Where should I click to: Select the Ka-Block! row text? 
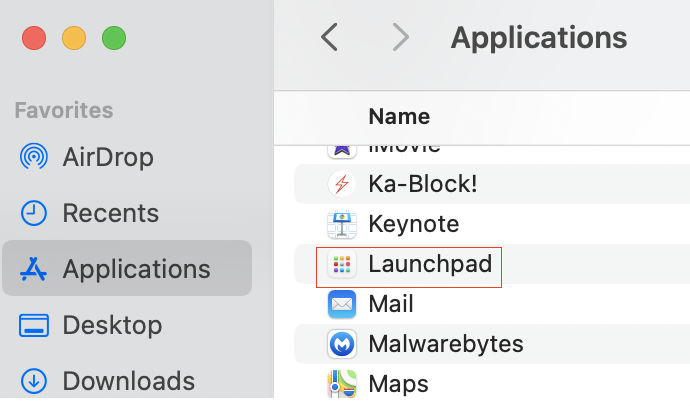click(x=422, y=184)
